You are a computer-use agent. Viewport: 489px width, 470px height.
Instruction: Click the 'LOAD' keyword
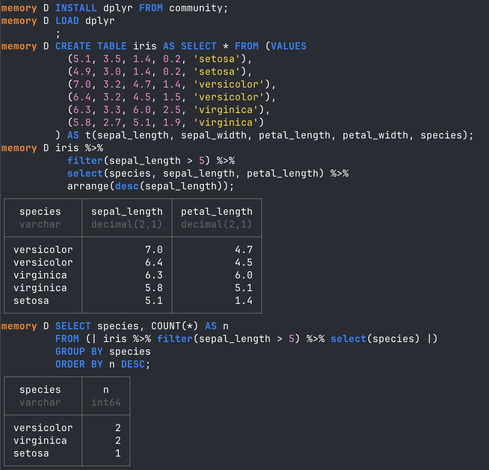[67, 21]
